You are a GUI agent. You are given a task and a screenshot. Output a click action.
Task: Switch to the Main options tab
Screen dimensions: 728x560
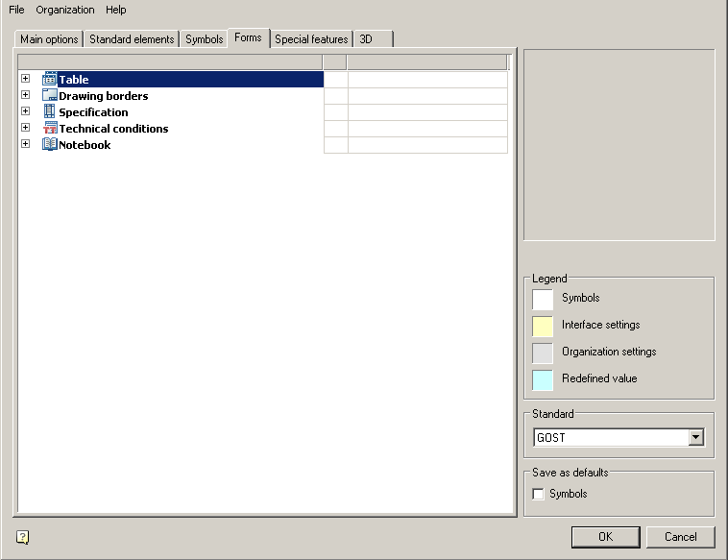pyautogui.click(x=49, y=39)
